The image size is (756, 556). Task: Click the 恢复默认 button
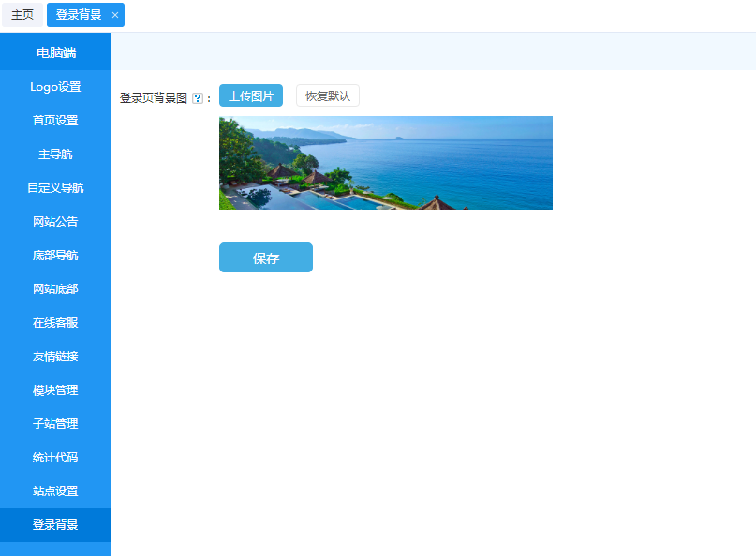point(327,95)
